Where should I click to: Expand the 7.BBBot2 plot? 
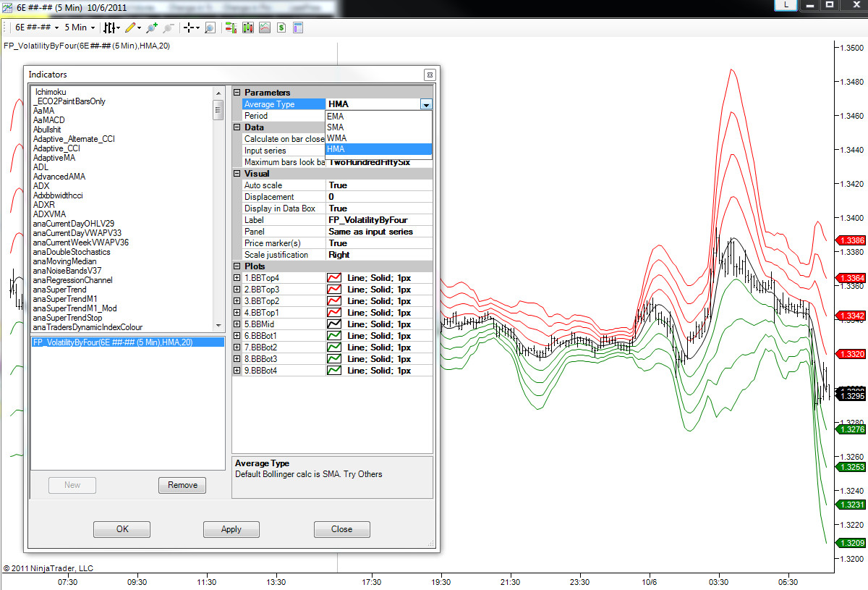pyautogui.click(x=237, y=347)
